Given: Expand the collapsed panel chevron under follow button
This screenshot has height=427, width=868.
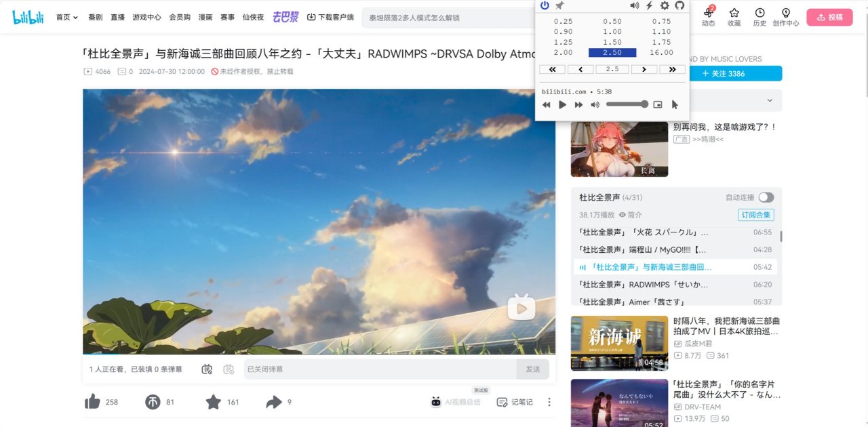Looking at the screenshot, I should coord(770,100).
